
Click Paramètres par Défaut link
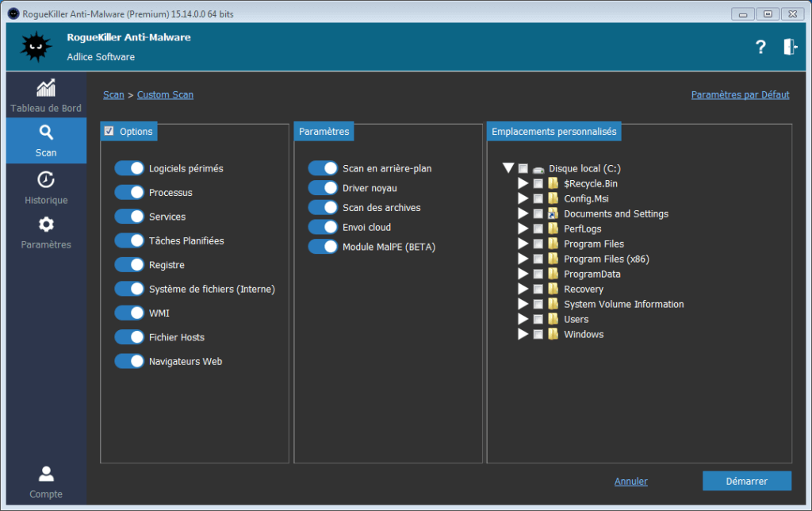[740, 95]
